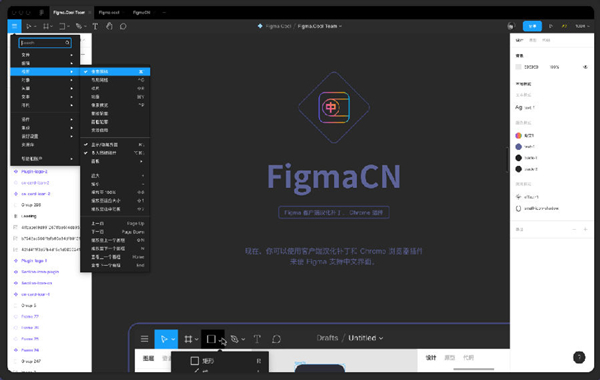Screen dimensions: 600x380
Task: Switch to the FigmaCN tab
Action: click(x=142, y=12)
